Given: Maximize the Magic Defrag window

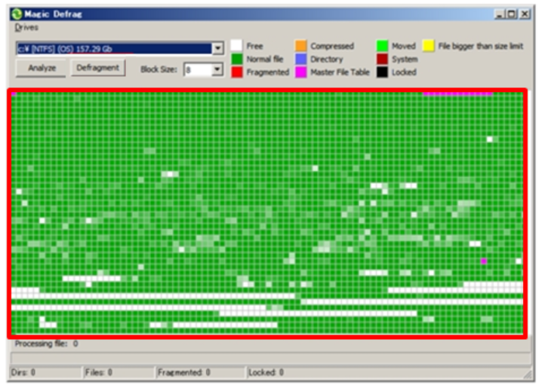Looking at the screenshot, I should click(x=512, y=14).
